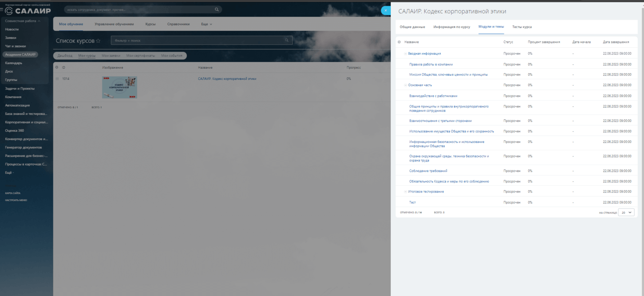The image size is (644, 296).
Task: Sort by the Дата завершения column header
Action: click(616, 42)
